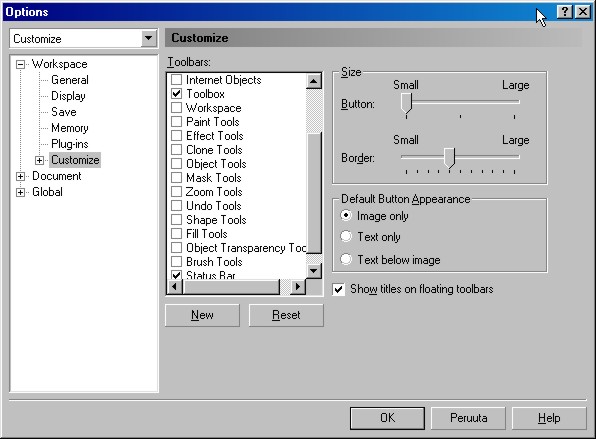
Task: Open the Customize dropdown at top left
Action: coord(149,38)
